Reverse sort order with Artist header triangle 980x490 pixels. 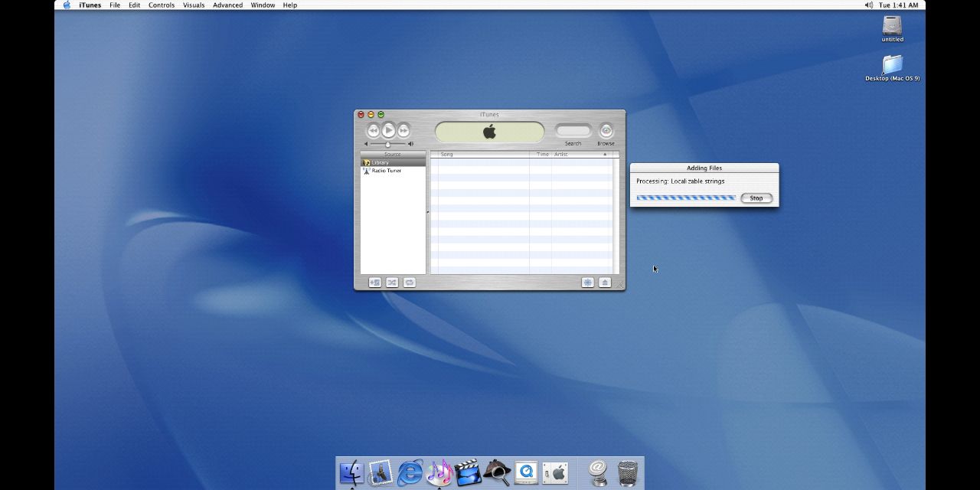click(x=605, y=155)
